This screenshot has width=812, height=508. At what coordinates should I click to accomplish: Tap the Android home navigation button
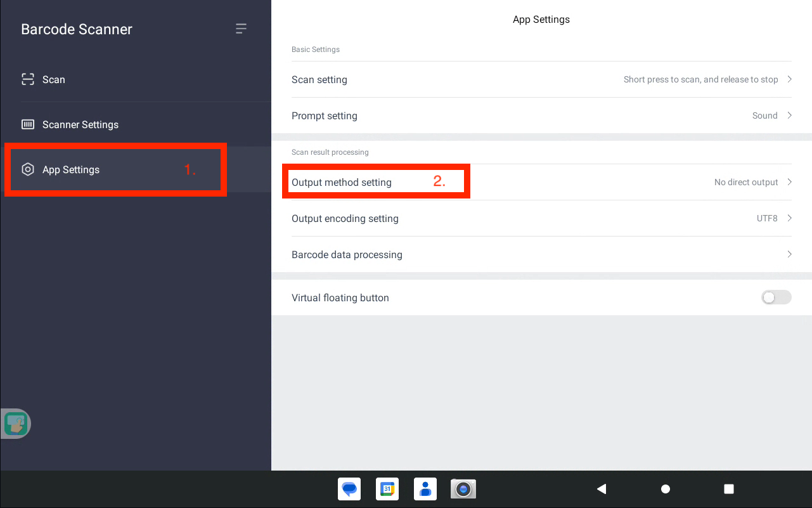666,489
